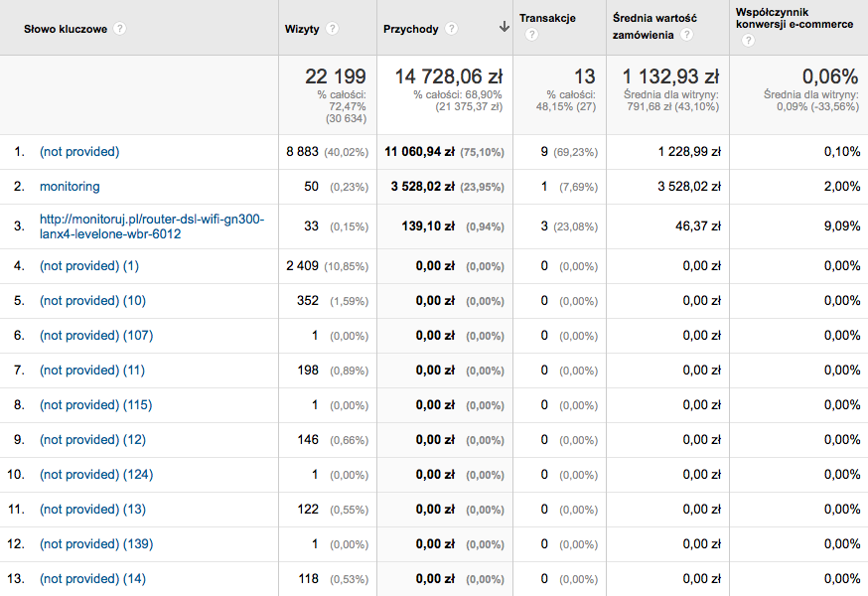Open the monitoring keyword link

(70, 187)
